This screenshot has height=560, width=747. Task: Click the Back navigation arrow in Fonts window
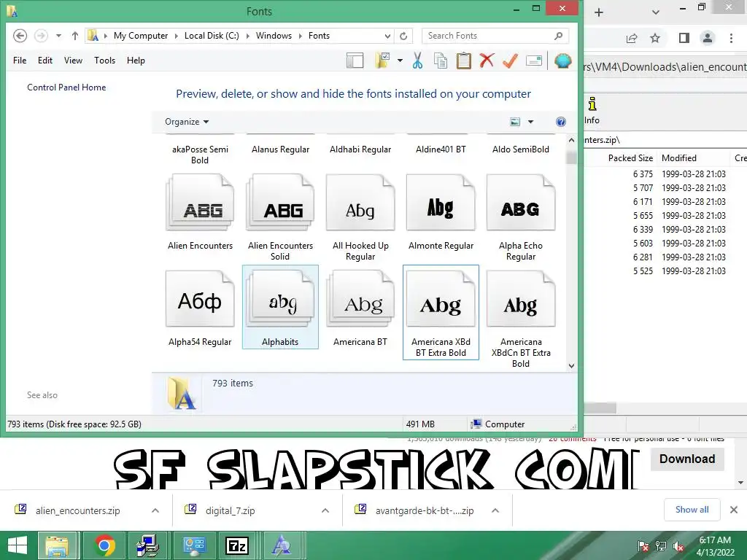coord(20,36)
